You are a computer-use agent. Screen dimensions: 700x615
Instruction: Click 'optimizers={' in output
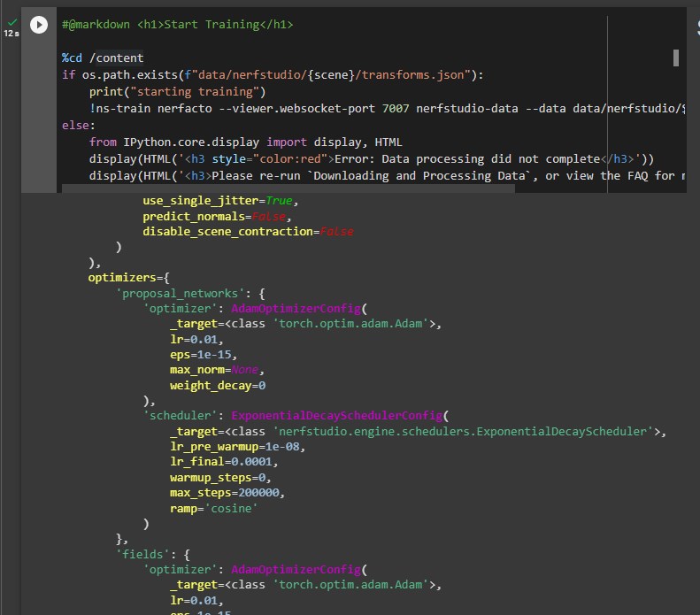[128, 278]
